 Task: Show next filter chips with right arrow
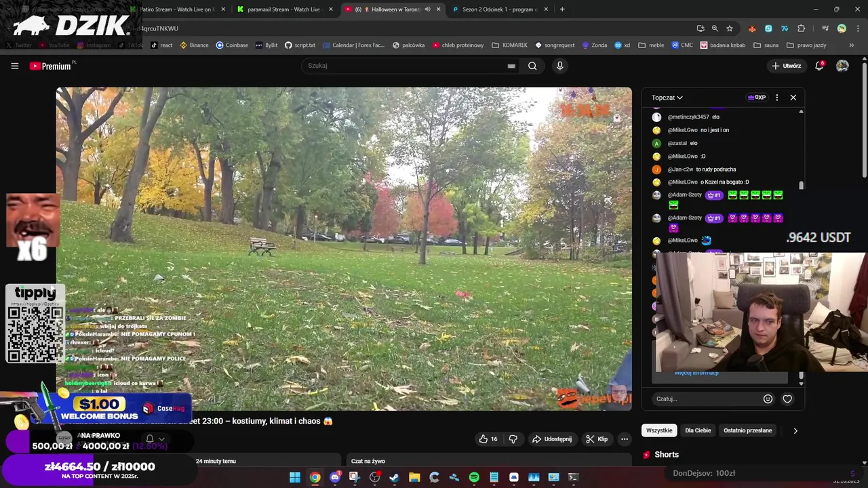coord(795,430)
